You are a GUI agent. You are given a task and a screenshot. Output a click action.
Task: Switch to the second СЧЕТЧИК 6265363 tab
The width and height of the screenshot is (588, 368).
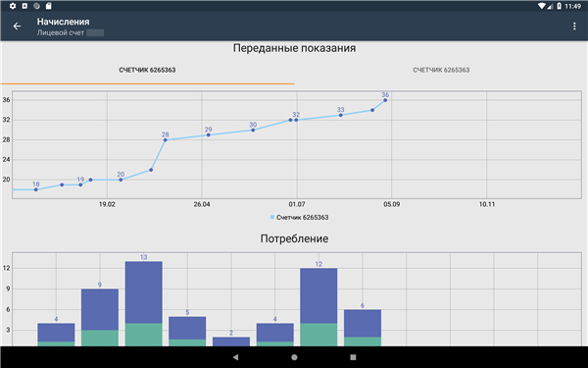tap(441, 70)
